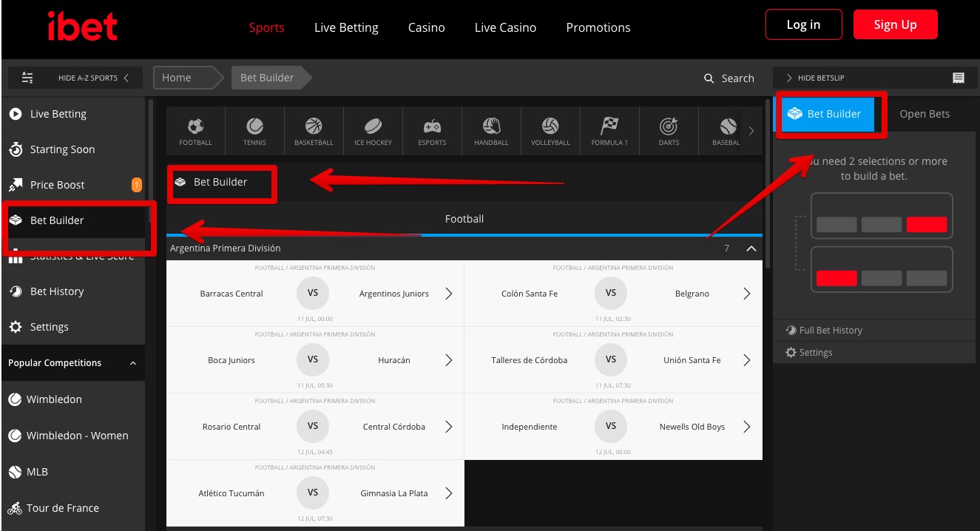Click the Full Bet History icon in betslip
980x531 pixels.
791,331
